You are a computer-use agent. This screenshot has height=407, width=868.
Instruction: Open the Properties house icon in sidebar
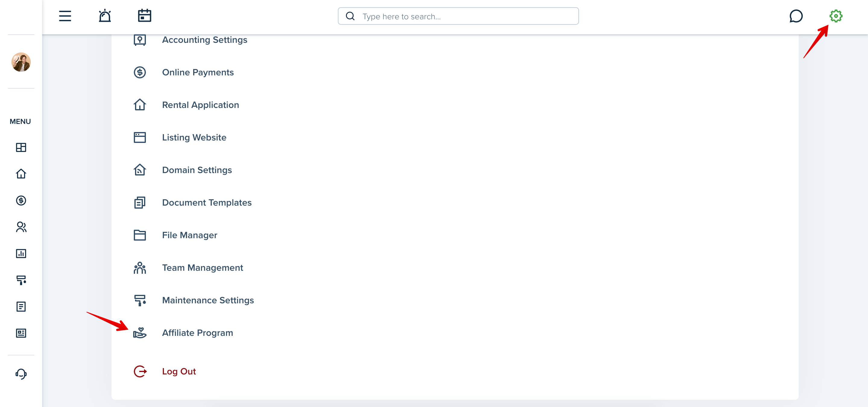(21, 174)
